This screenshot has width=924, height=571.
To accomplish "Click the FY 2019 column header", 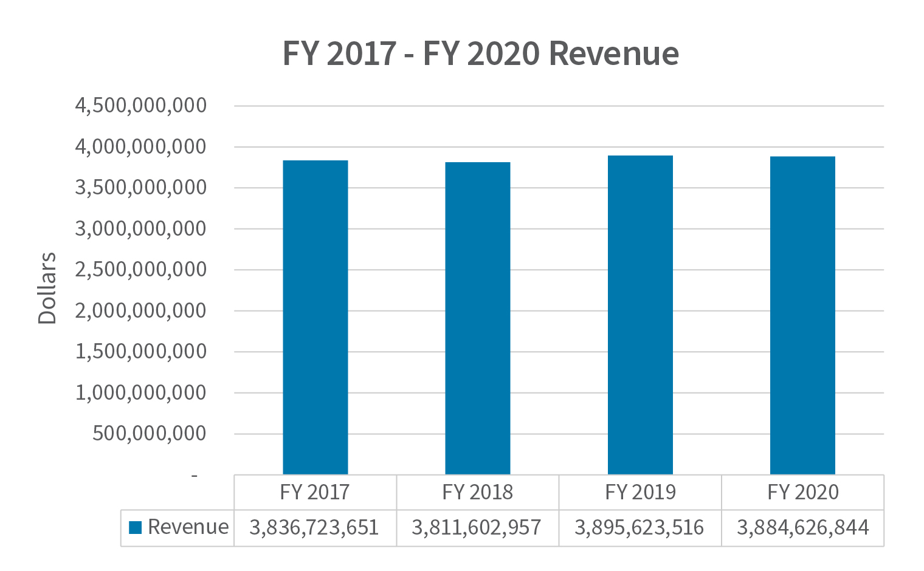I will [640, 492].
